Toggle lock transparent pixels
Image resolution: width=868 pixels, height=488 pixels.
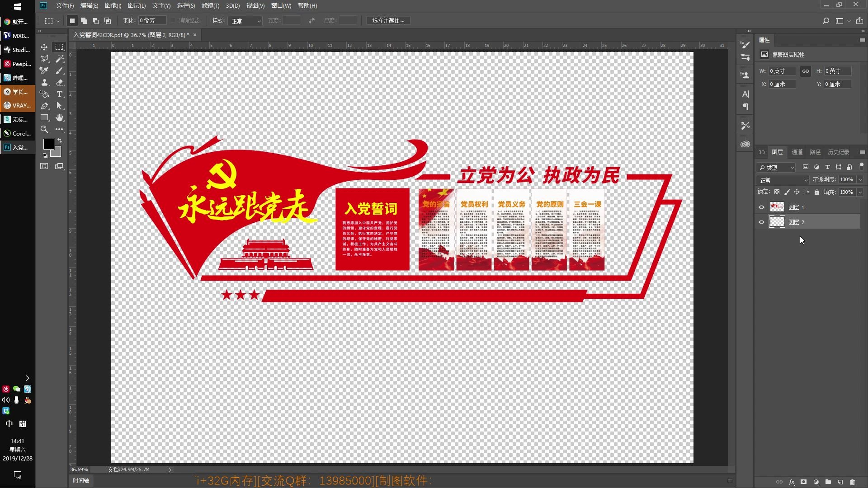point(777,192)
